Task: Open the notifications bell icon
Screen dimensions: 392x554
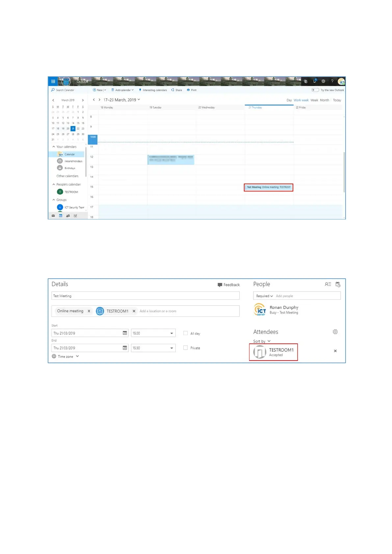Action: (x=315, y=81)
